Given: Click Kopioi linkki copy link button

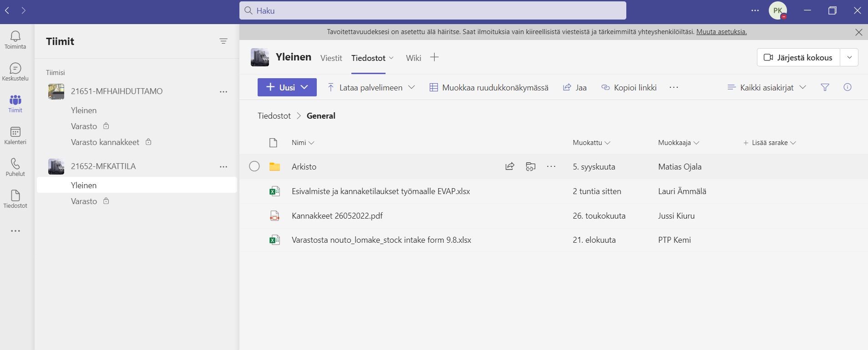Looking at the screenshot, I should coord(629,87).
